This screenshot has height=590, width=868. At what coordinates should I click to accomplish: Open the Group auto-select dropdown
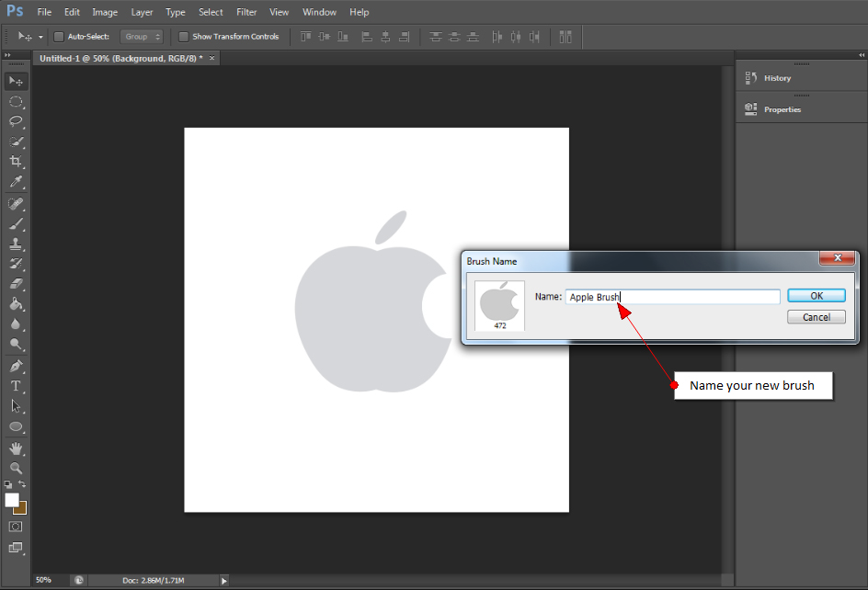(142, 37)
